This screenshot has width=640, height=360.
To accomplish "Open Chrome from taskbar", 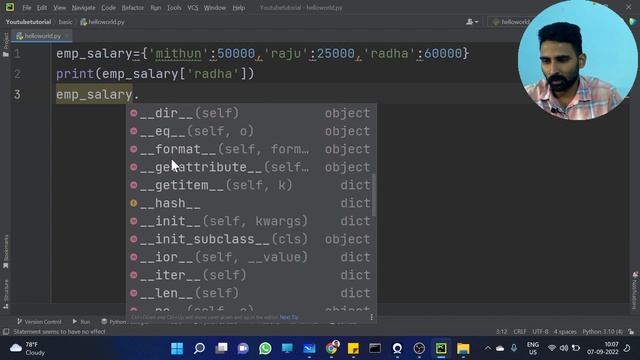I will [331, 349].
